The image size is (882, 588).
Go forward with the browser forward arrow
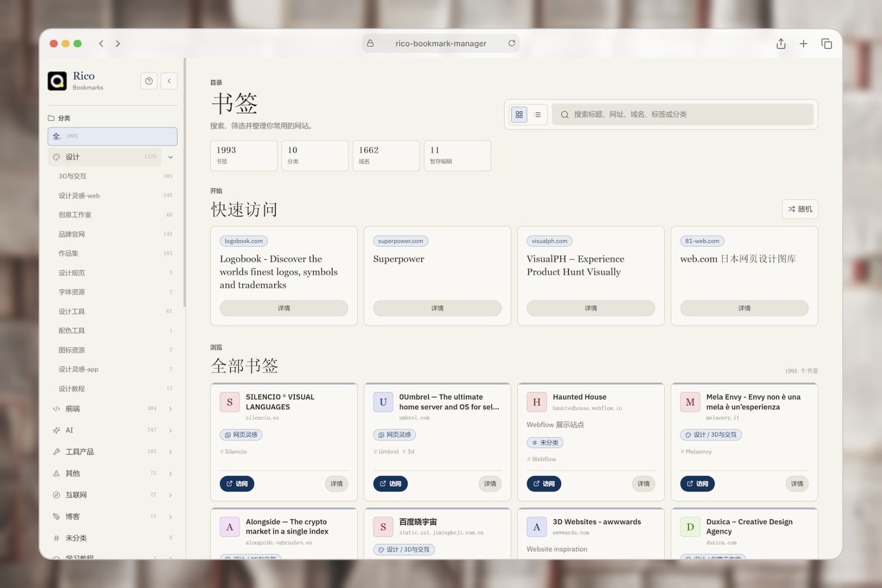118,44
